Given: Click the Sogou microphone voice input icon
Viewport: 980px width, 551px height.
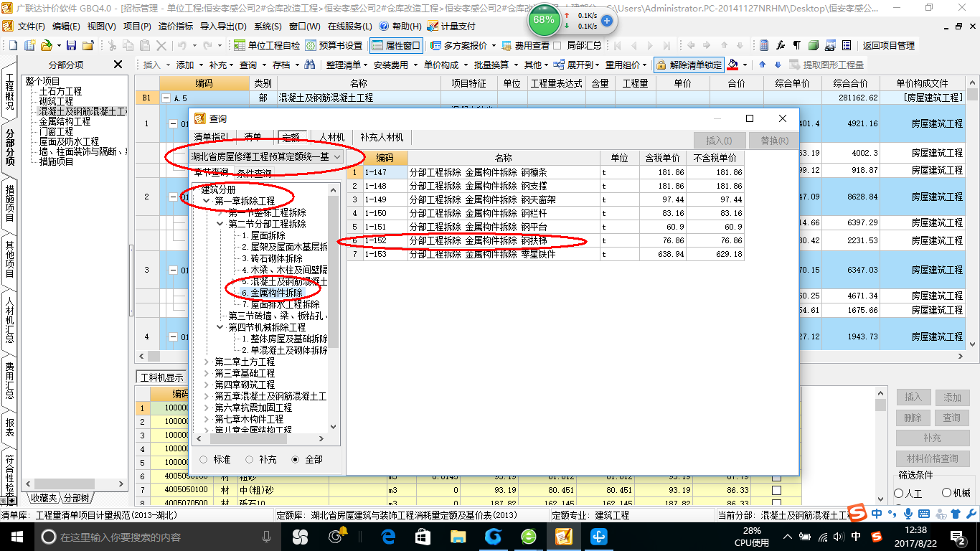Looking at the screenshot, I should tap(908, 514).
